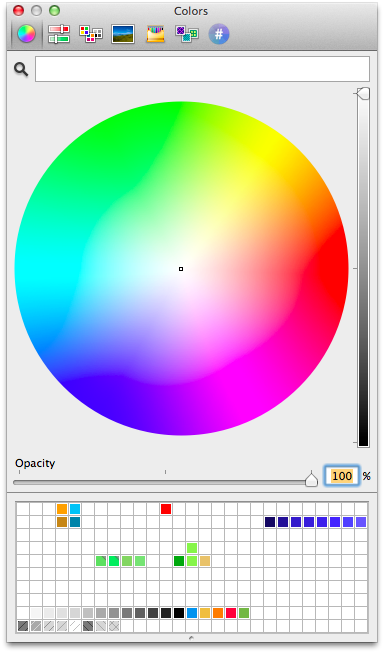Switch to the Color Sliders picker
Screen dimensions: 384x653
point(59,34)
